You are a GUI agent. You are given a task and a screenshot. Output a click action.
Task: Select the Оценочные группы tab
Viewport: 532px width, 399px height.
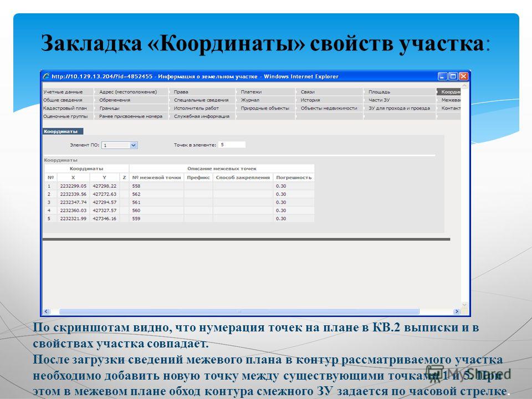tap(65, 116)
